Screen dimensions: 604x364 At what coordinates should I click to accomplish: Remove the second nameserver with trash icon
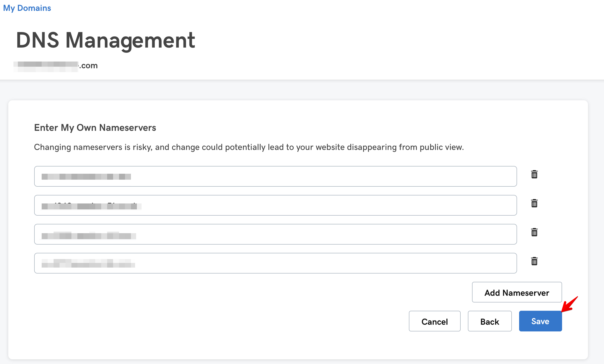pos(534,203)
